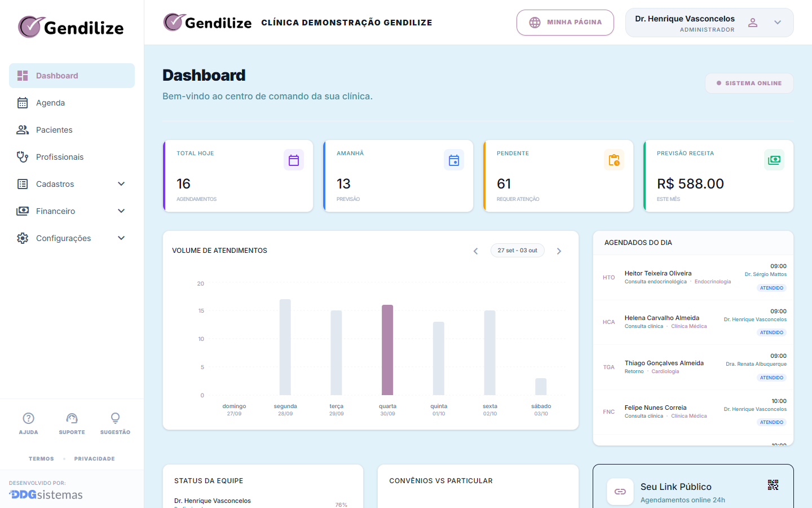The image size is (812, 508).
Task: Select the Agenda menu item
Action: click(72, 103)
